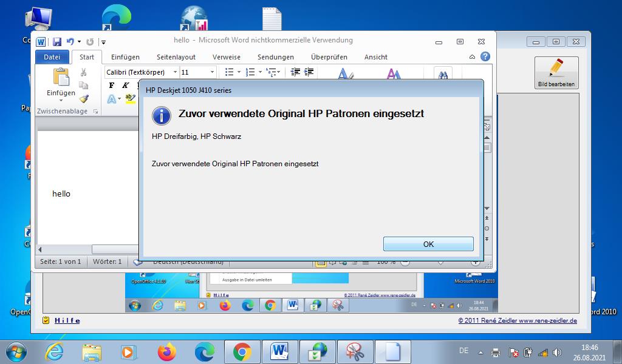Screen dimensions: 622x364
Task: Click the printer icon in the system tray
Action: pos(496,352)
